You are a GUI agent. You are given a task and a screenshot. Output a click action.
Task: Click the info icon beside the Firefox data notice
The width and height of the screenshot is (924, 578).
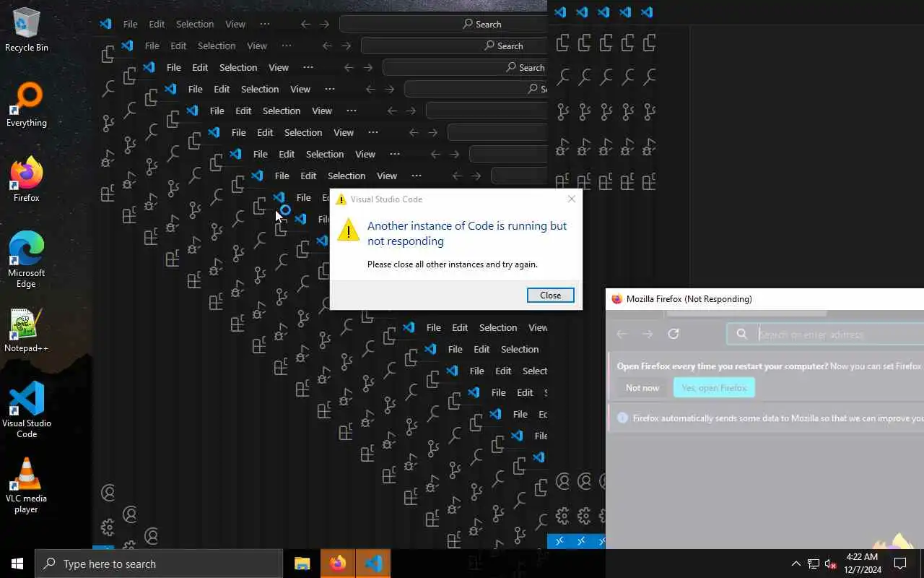coord(622,418)
